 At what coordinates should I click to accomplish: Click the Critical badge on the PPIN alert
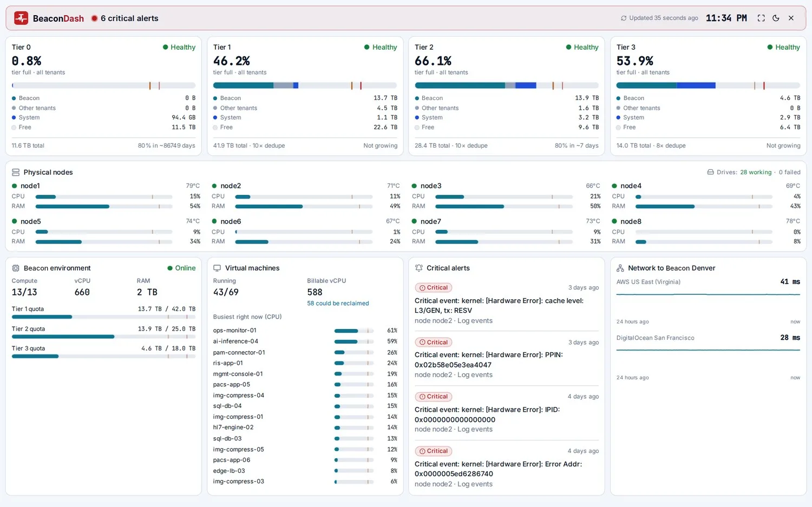tap(434, 343)
